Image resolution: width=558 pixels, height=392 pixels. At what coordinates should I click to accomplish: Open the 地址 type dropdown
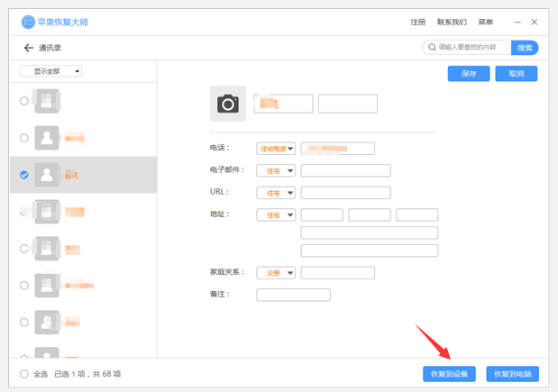(276, 214)
